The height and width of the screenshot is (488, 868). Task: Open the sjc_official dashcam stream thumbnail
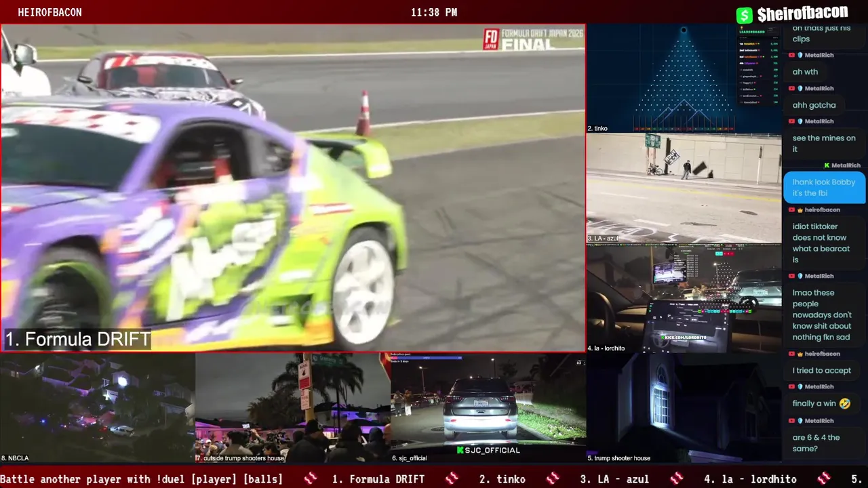pos(488,408)
